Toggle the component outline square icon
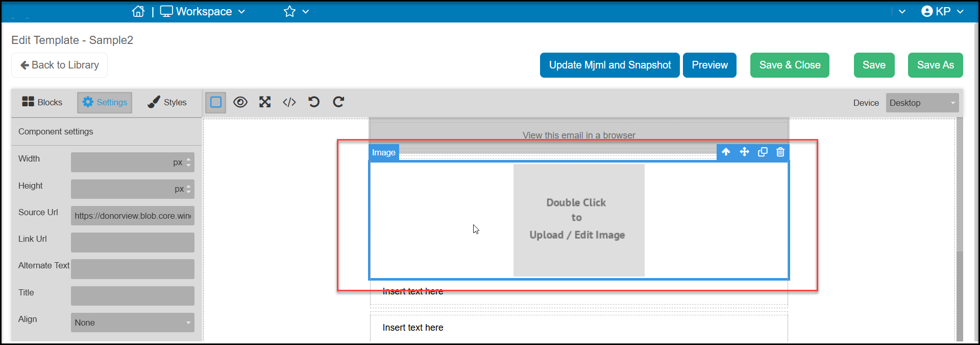The width and height of the screenshot is (980, 345). tap(216, 102)
